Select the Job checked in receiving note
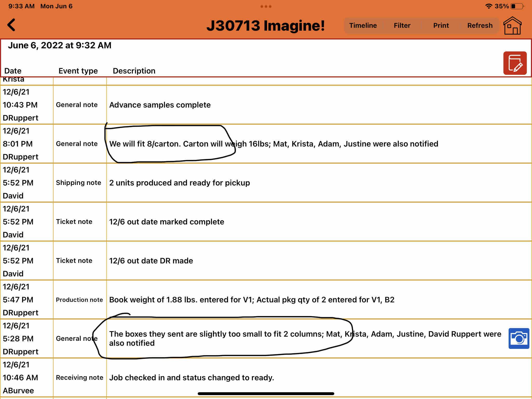Viewport: 532px width, 399px height. point(191,378)
